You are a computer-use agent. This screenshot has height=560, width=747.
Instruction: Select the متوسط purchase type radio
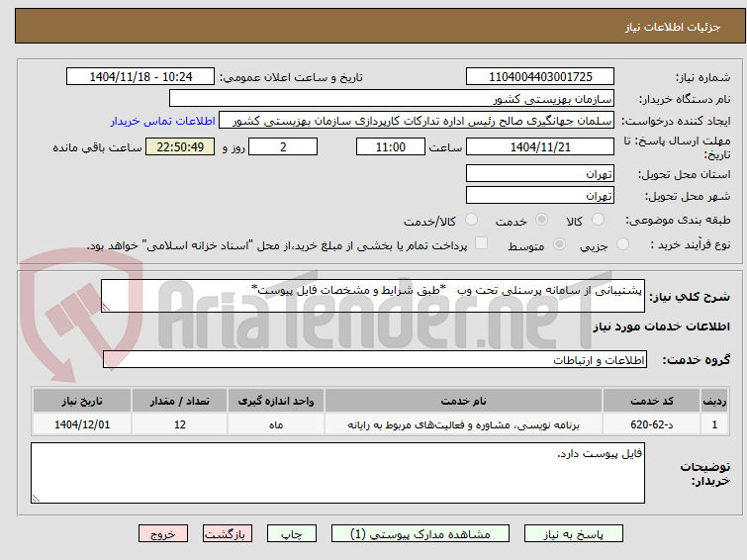point(559,244)
